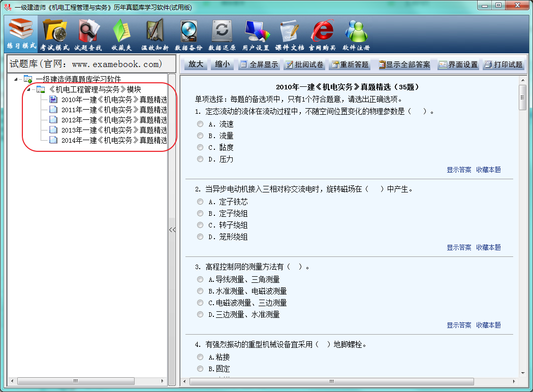Select option A. 定子铁芯

200,202
